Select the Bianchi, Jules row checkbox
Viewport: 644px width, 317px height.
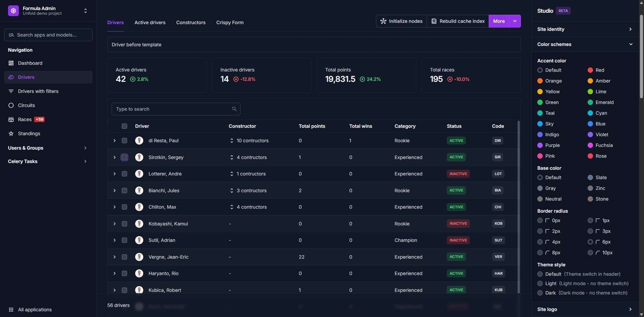[x=124, y=191]
